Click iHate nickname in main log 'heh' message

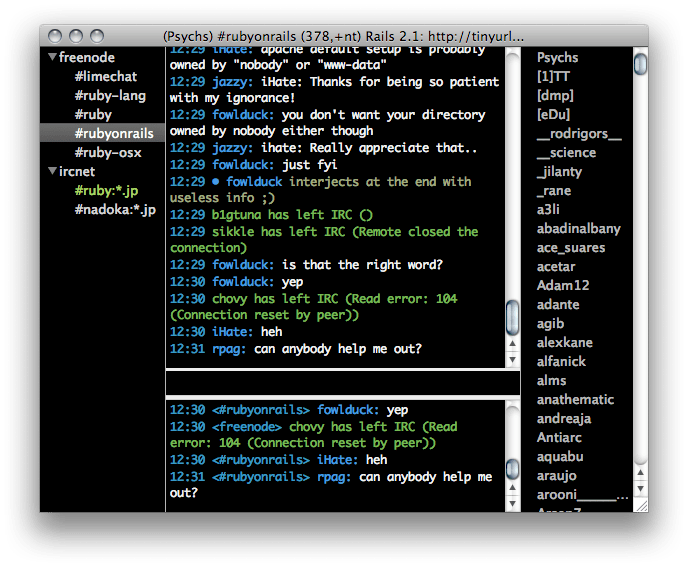[x=232, y=332]
